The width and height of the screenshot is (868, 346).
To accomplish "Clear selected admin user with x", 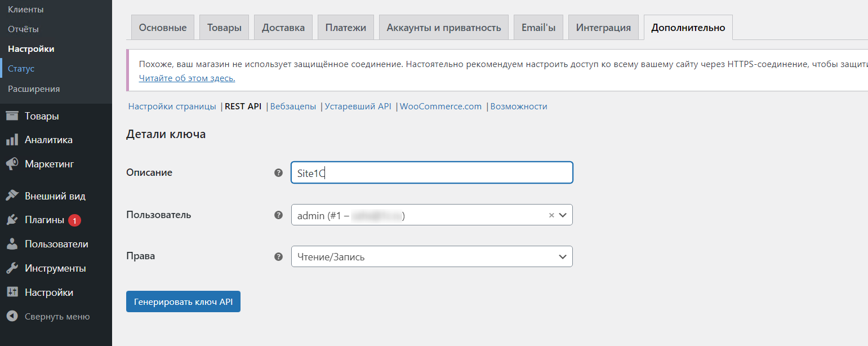I will pos(551,215).
